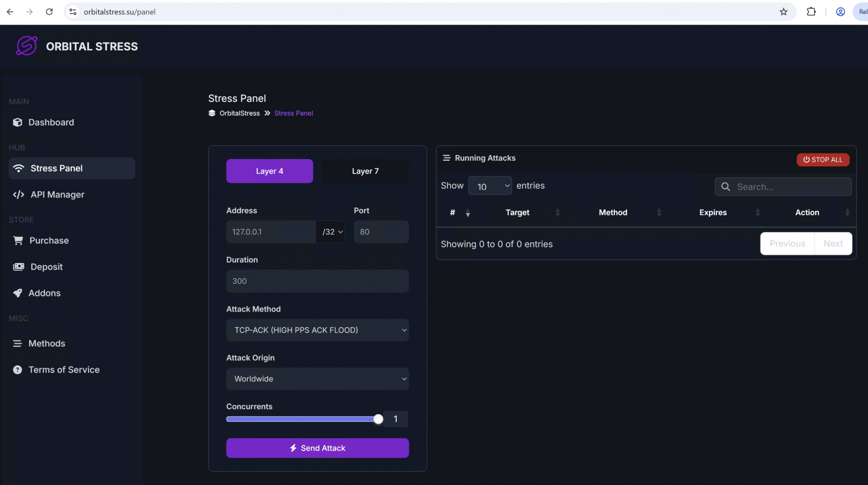Sort the table by Method column

(613, 212)
